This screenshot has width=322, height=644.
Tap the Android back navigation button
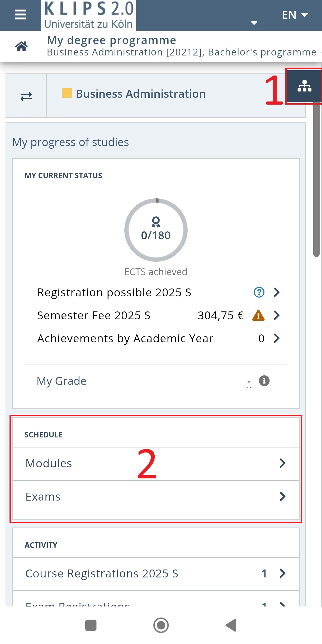point(231,625)
